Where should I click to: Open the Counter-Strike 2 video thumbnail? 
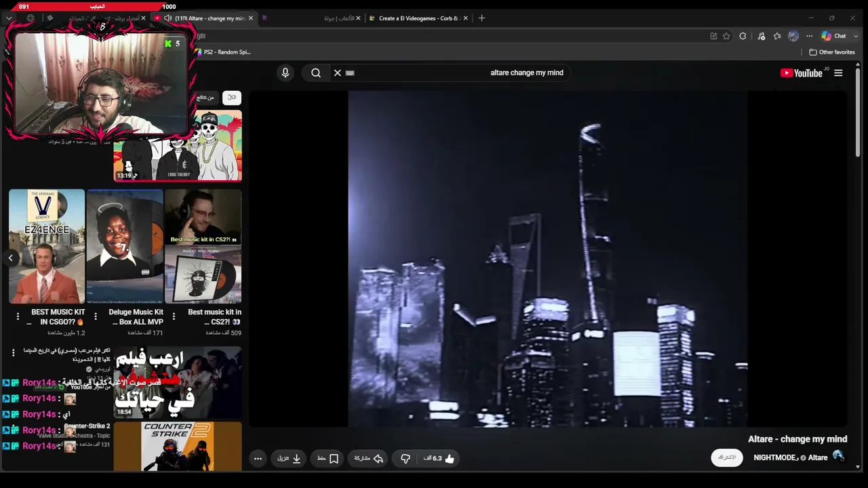click(178, 446)
